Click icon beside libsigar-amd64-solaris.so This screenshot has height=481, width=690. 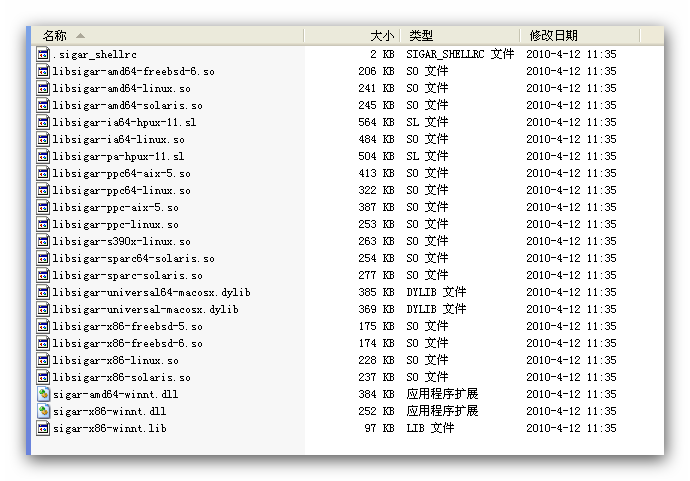[x=43, y=105]
